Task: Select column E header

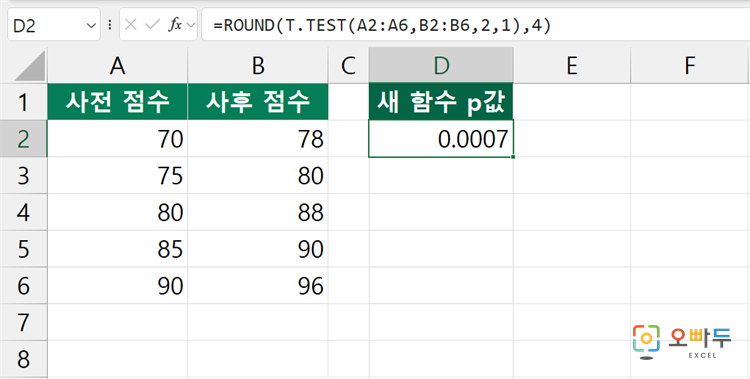Action: pos(572,66)
